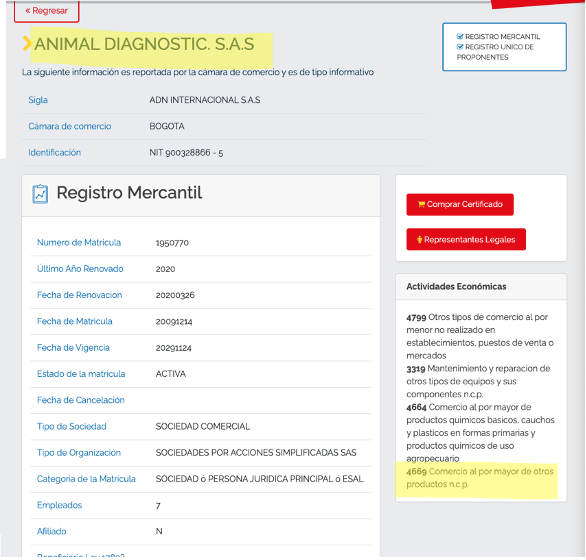This screenshot has height=560, width=586.
Task: Click the Actividades Económicas panel header
Action: click(481, 287)
